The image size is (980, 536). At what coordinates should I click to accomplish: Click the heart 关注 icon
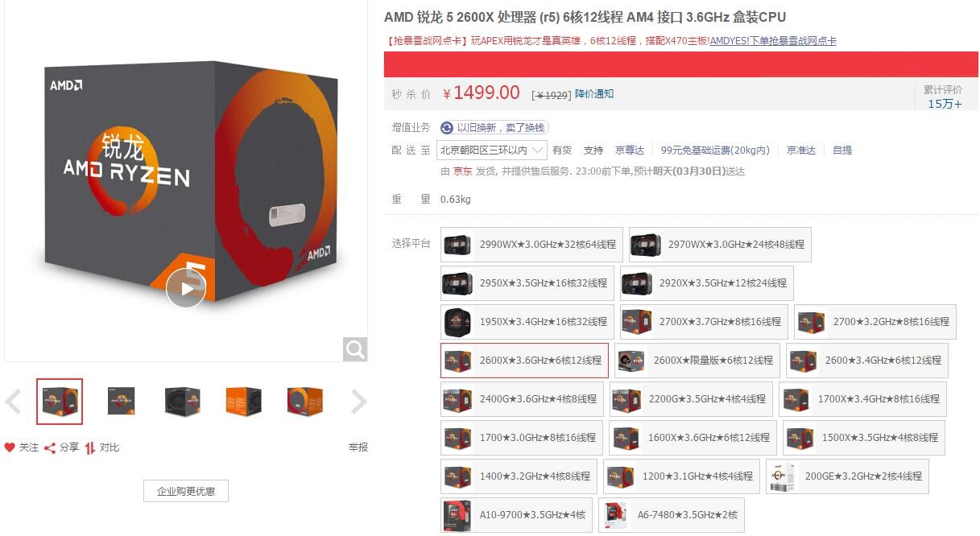click(10, 447)
